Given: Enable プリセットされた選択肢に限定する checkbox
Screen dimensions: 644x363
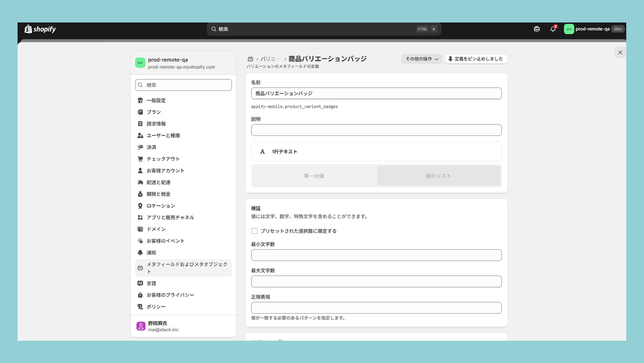Looking at the screenshot, I should [255, 231].
